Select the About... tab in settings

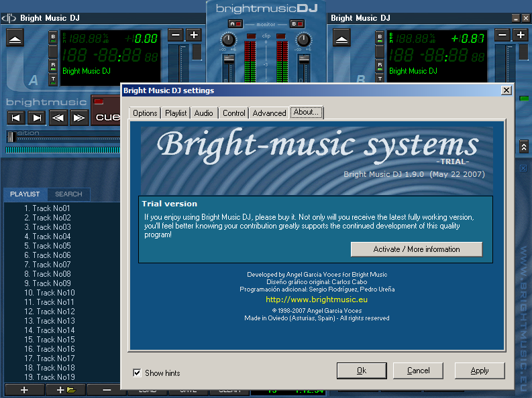pyautogui.click(x=307, y=112)
